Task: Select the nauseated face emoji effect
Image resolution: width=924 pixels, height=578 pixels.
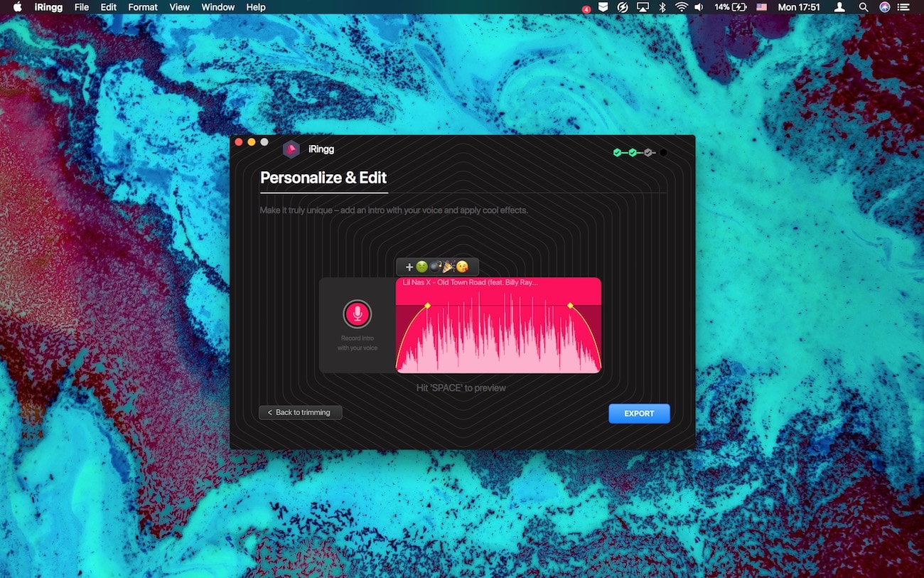Action: (421, 267)
